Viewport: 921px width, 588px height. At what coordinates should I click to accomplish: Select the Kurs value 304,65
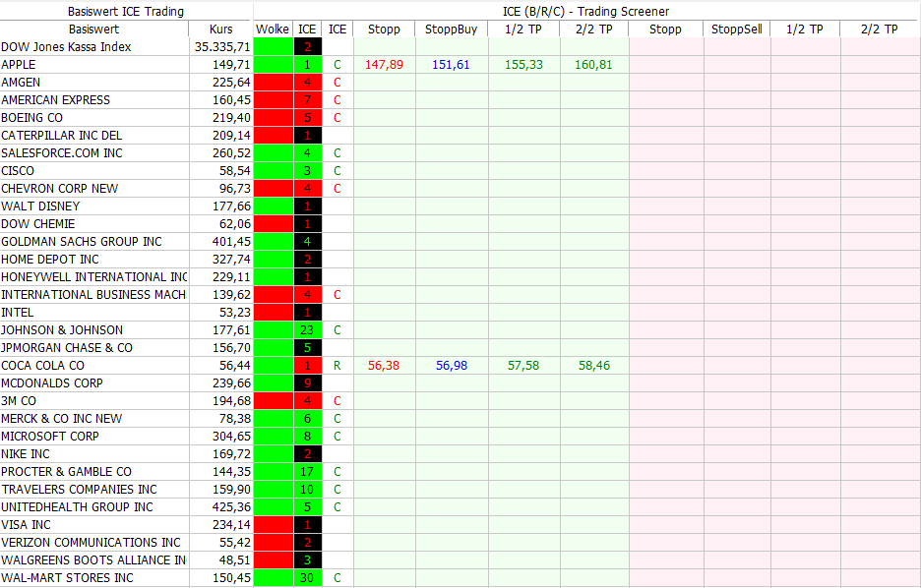231,436
